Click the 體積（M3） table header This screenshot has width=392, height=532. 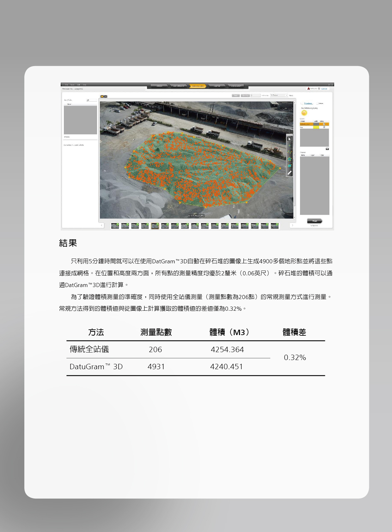tap(230, 332)
